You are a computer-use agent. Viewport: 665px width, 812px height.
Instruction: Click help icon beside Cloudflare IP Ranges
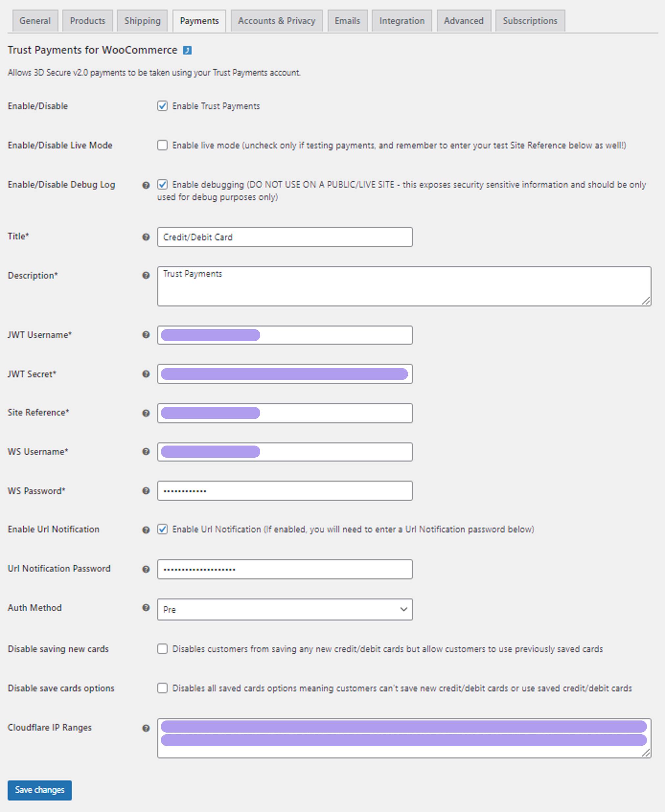(x=145, y=728)
